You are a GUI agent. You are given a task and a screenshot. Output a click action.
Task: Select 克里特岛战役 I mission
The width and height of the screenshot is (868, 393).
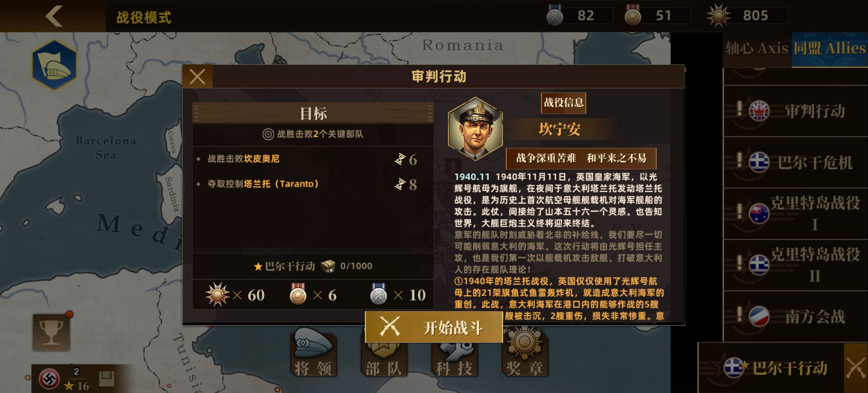796,214
